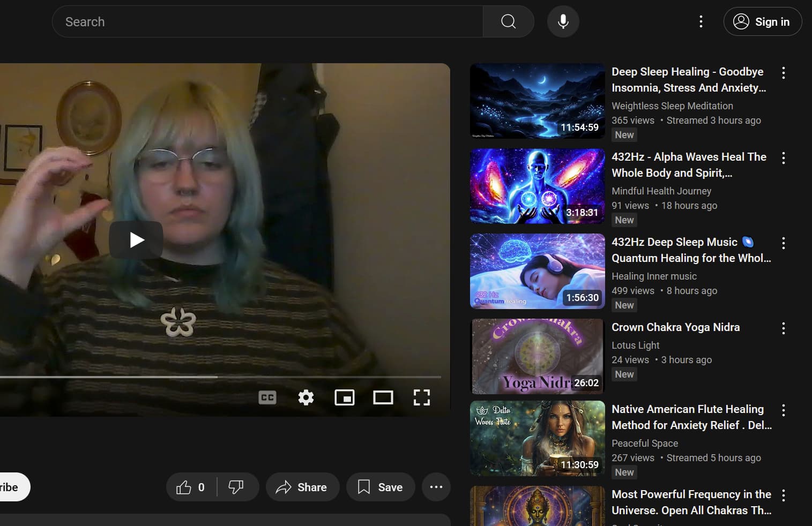
Task: Click title Crown Chakra Yoga Nidra
Action: point(675,327)
